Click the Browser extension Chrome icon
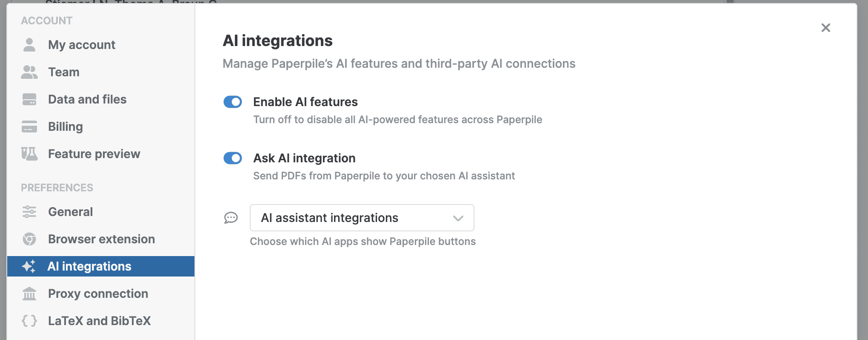This screenshot has width=868, height=340. point(29,239)
